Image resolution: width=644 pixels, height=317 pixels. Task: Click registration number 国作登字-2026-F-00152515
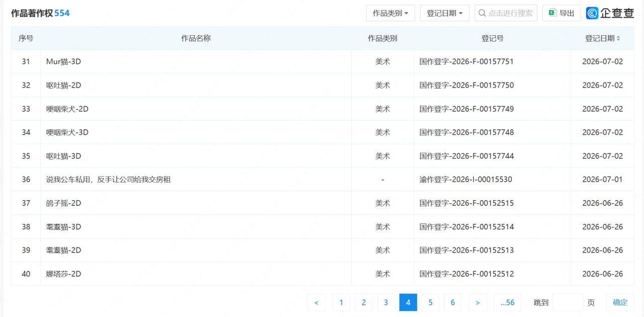click(x=467, y=203)
